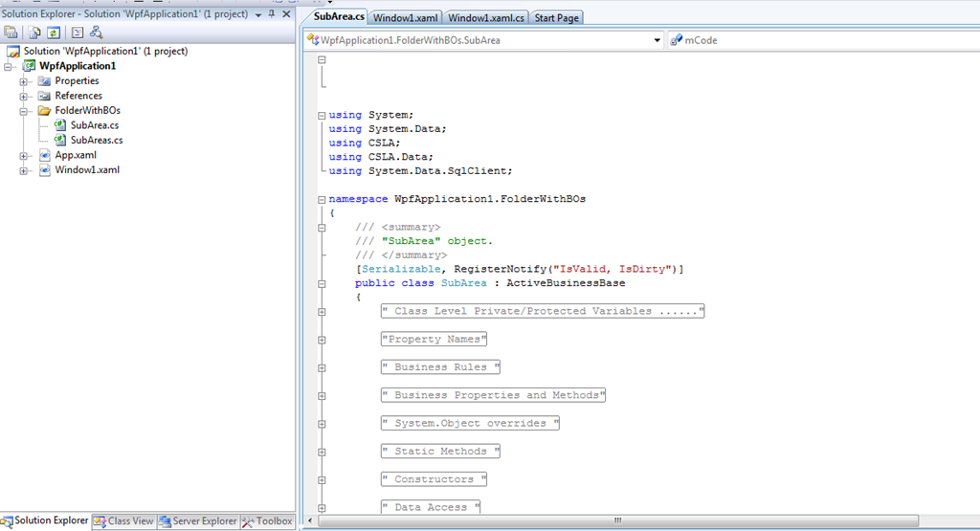
Task: Click the collapsed " Constructors " region box
Action: pos(434,479)
